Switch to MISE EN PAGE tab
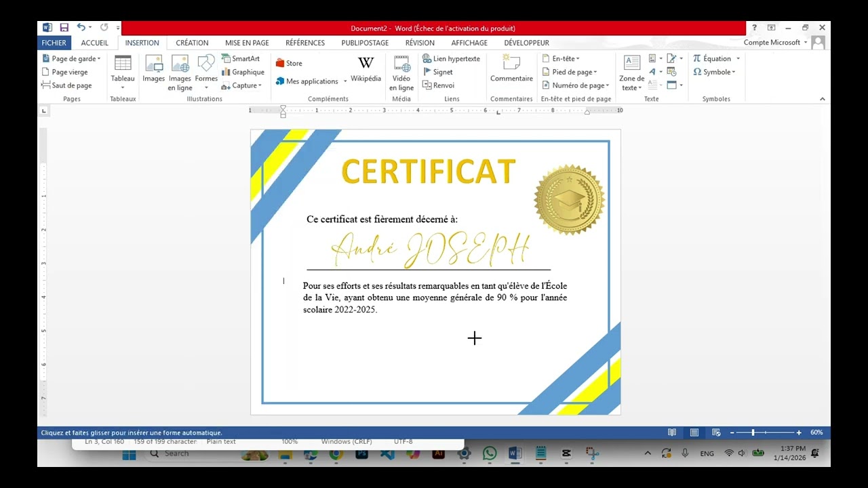Screen dimensions: 868x488 (x=247, y=43)
